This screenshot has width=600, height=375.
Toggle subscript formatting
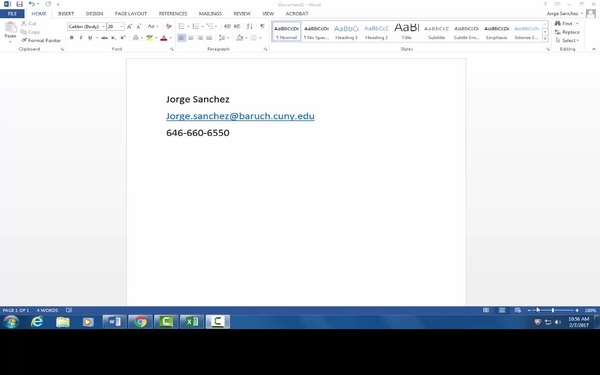tap(113, 38)
